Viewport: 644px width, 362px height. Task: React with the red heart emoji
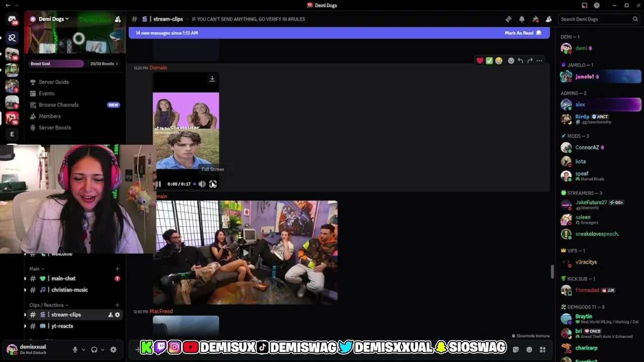pyautogui.click(x=480, y=61)
